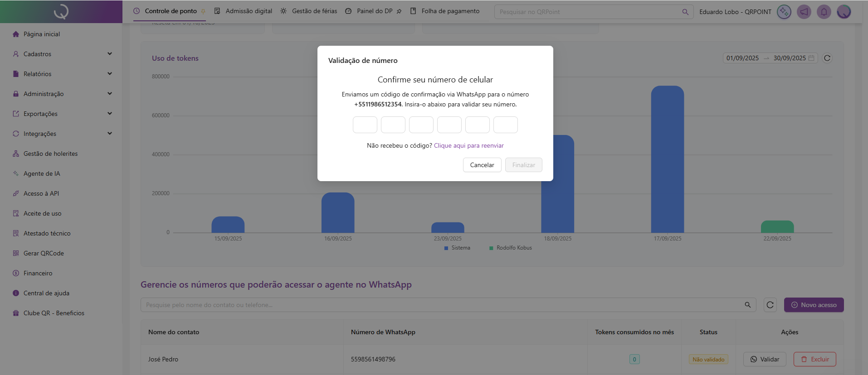Toggle Sistema series in chart legend
The image size is (868, 375).
tap(457, 248)
